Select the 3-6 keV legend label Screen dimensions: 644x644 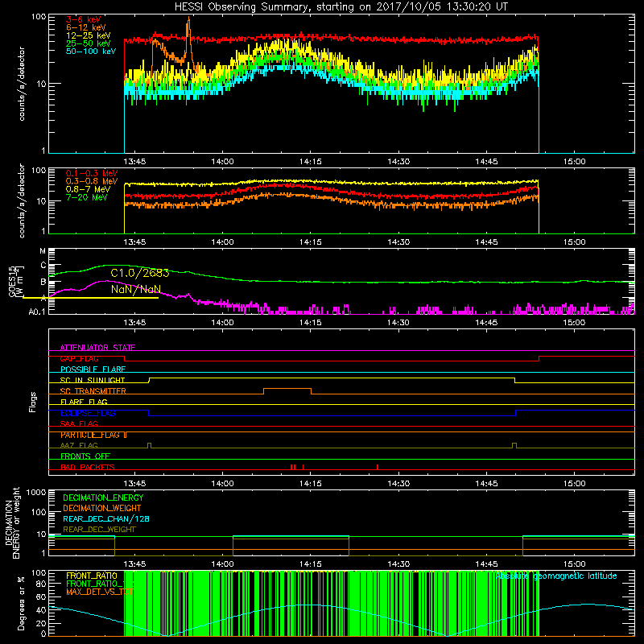pos(84,19)
